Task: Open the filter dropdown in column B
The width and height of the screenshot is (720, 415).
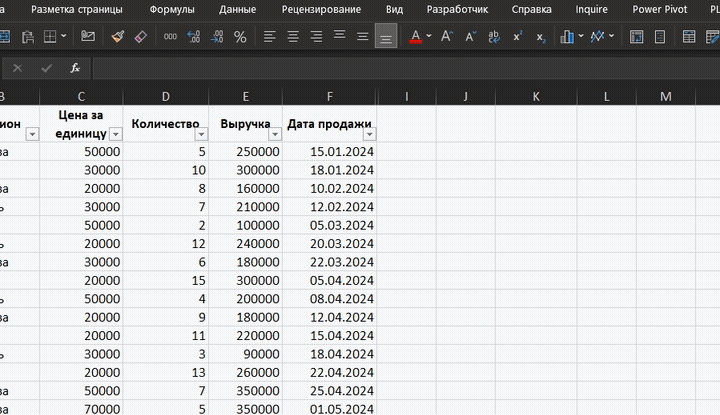Action: pos(32,134)
